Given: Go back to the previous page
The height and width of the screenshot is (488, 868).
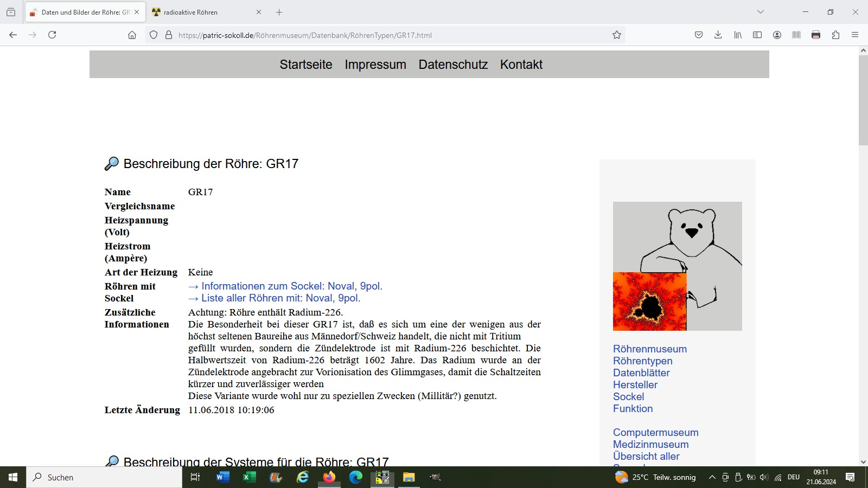Looking at the screenshot, I should [13, 35].
